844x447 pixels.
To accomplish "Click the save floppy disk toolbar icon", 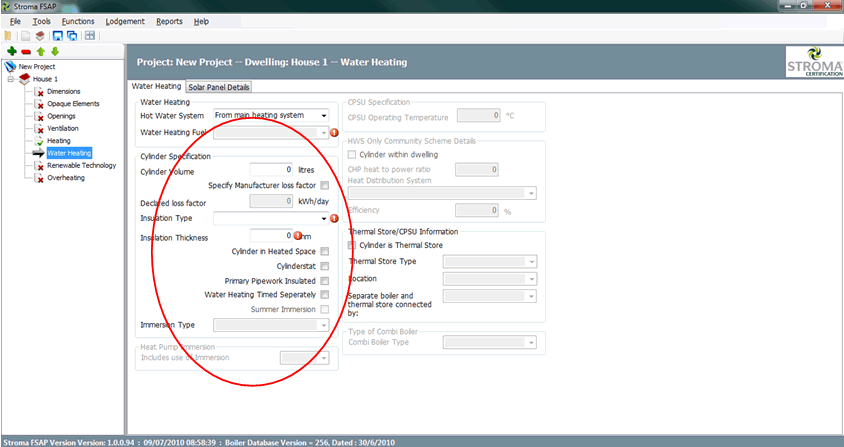I will click(x=58, y=36).
